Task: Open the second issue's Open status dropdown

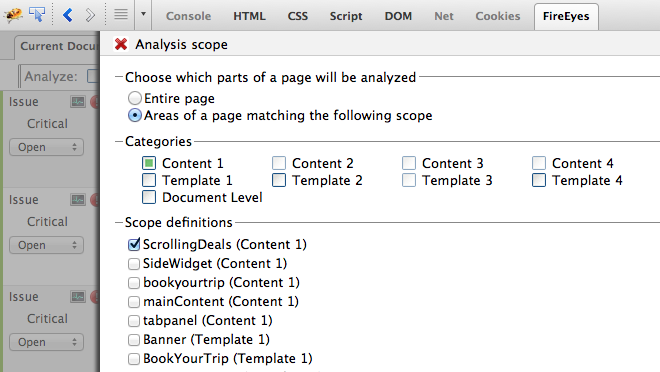Action: (46, 245)
